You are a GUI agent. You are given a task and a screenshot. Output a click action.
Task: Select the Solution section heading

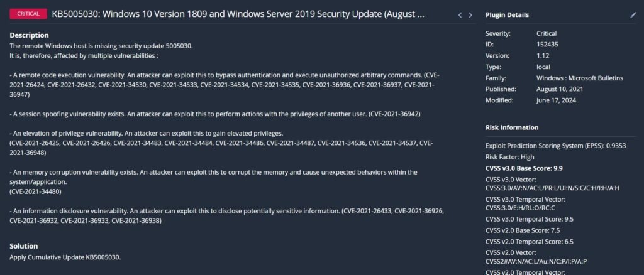[24, 246]
